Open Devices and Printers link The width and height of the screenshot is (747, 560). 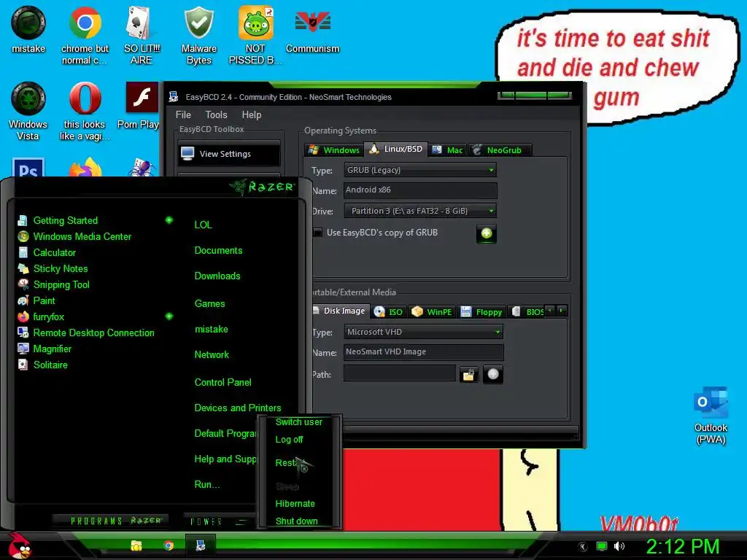click(238, 408)
